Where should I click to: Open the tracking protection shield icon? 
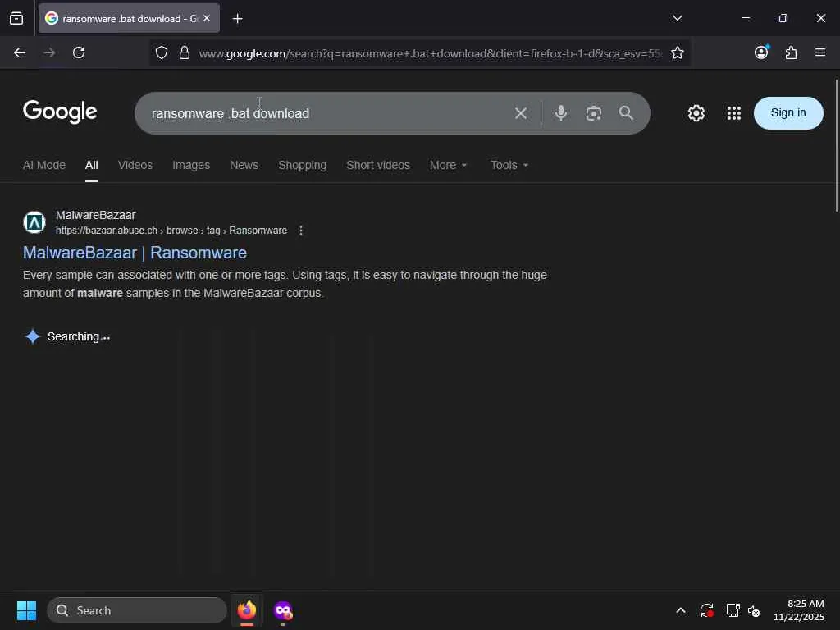[x=162, y=52]
